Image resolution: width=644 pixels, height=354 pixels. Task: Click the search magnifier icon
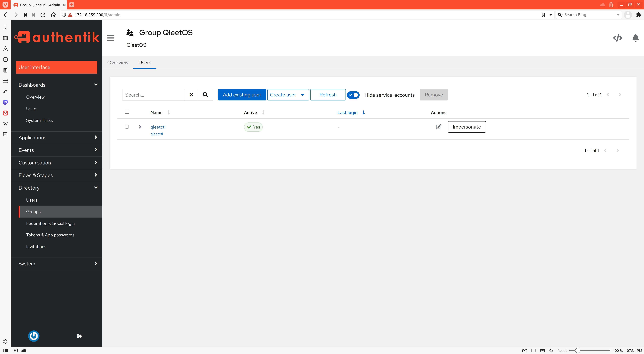point(205,95)
